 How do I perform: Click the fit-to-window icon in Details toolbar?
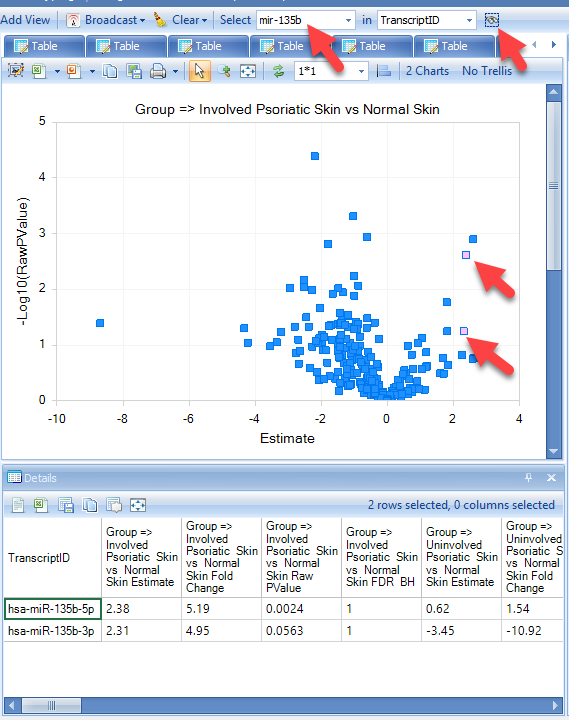[138, 506]
